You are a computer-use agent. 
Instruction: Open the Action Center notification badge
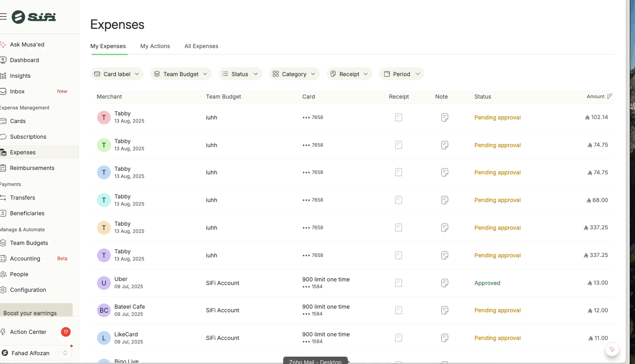click(66, 332)
